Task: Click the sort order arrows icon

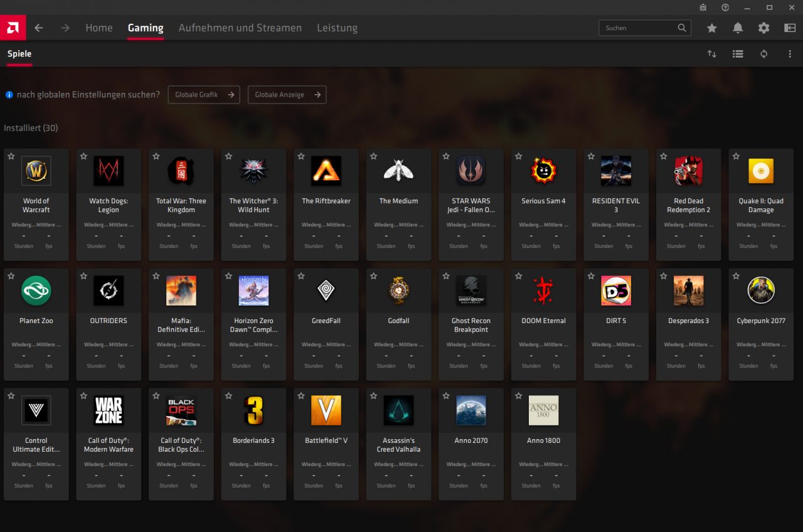Action: pos(712,54)
